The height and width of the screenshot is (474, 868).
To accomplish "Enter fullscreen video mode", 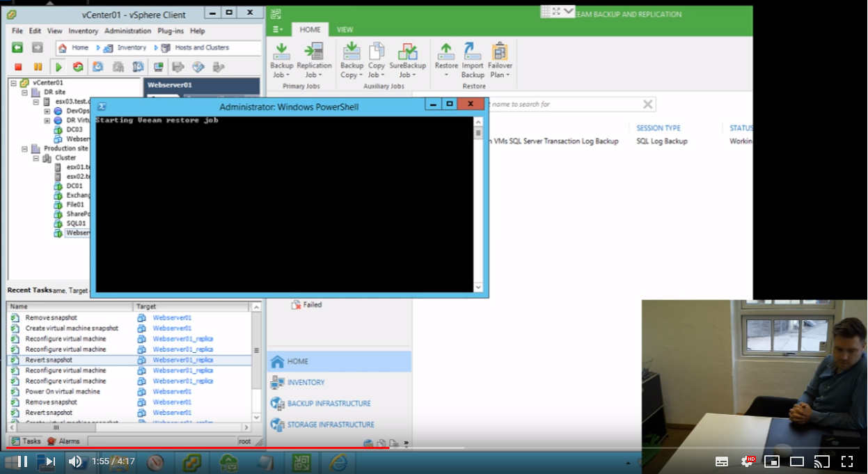I will 847,461.
